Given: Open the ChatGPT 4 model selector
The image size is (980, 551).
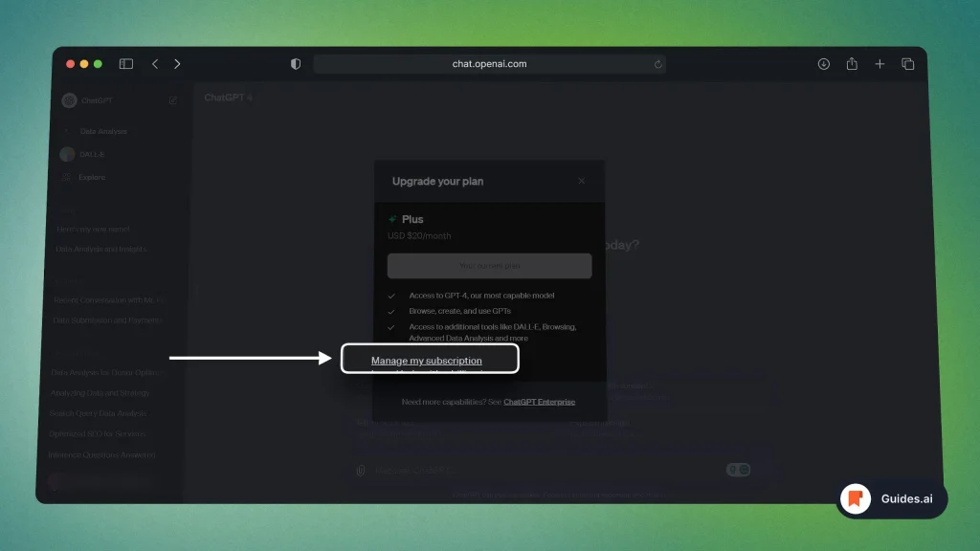Looking at the screenshot, I should click(228, 98).
